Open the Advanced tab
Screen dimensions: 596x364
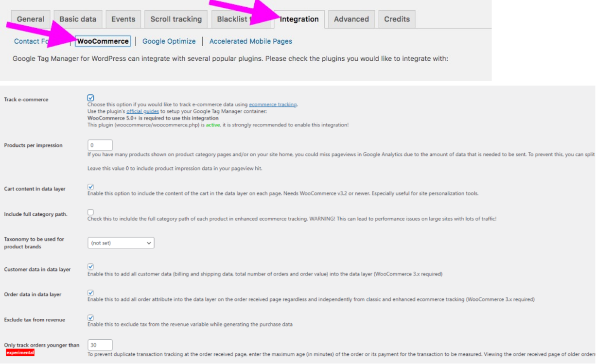tap(351, 19)
